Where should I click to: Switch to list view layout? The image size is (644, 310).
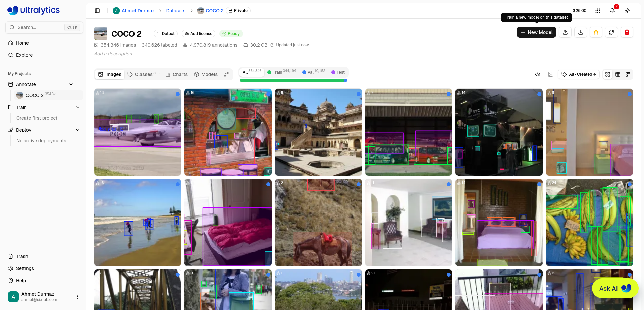628,74
